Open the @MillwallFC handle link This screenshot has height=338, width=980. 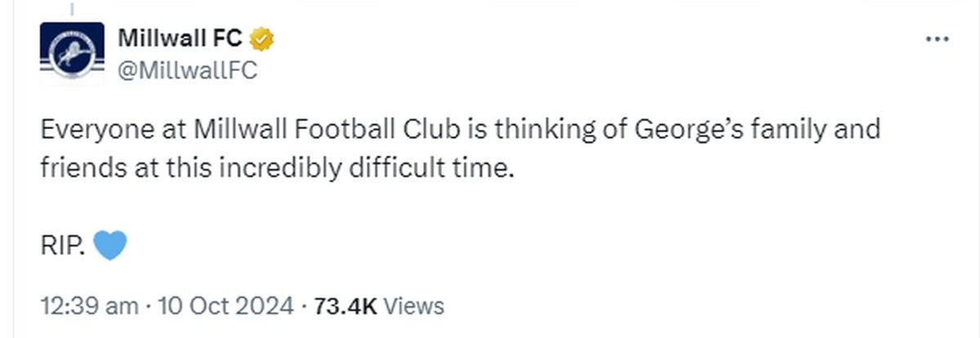coord(188,71)
